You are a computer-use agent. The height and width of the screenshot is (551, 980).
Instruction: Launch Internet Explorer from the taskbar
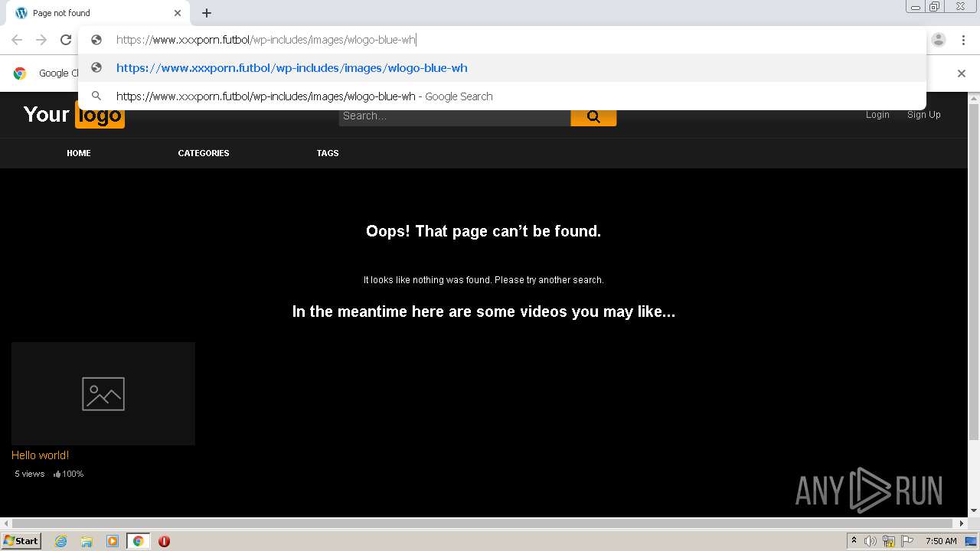point(61,541)
